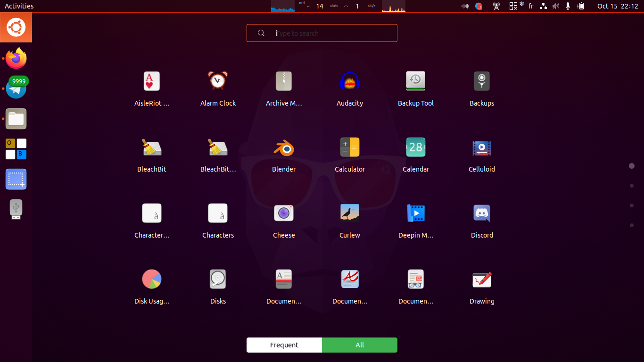This screenshot has height=362, width=644.
Task: Launch the Cheese webcam app
Action: coord(284,221)
